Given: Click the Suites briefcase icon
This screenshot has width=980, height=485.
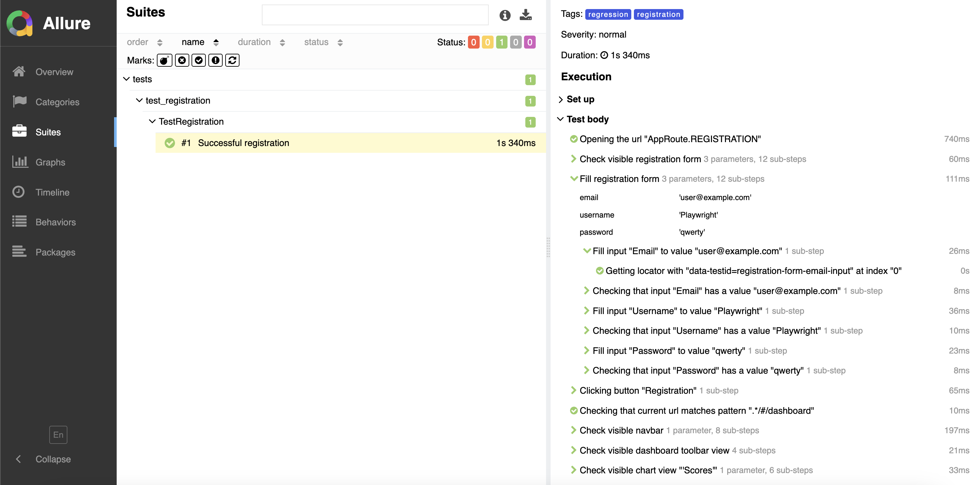Looking at the screenshot, I should 19,131.
